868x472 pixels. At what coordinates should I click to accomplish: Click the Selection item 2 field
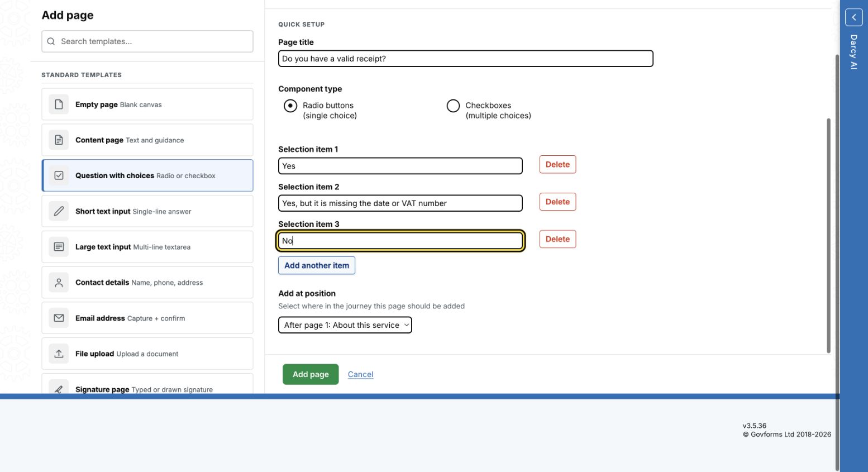tap(400, 203)
